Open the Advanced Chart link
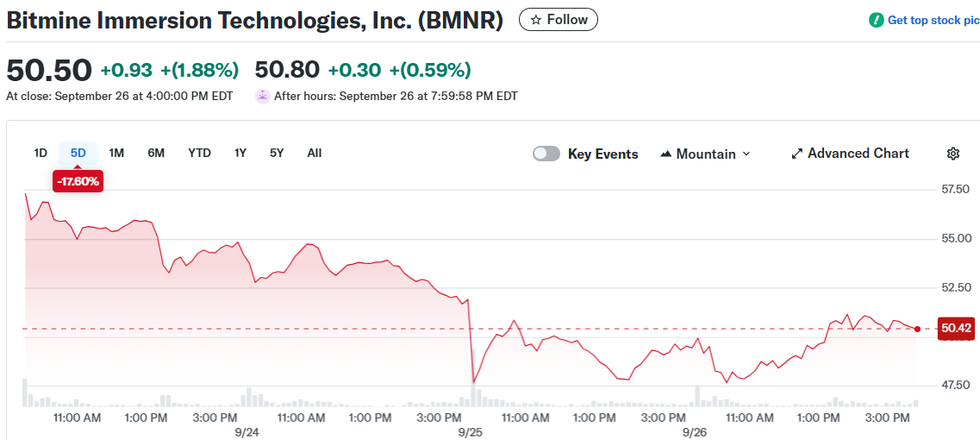 click(x=850, y=154)
